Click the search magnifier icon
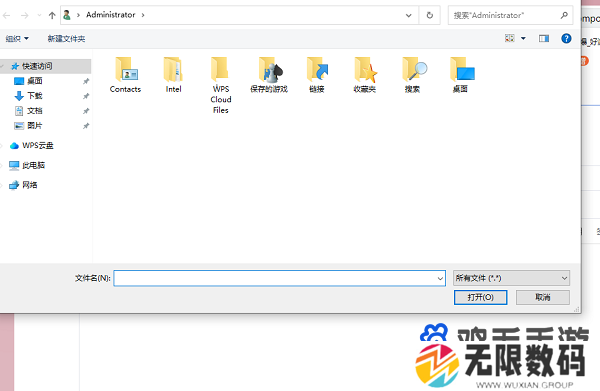600x391 pixels. (564, 15)
